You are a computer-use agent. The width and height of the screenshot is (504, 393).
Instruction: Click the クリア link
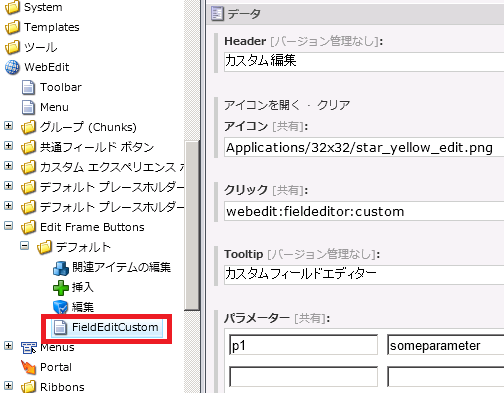[333, 105]
